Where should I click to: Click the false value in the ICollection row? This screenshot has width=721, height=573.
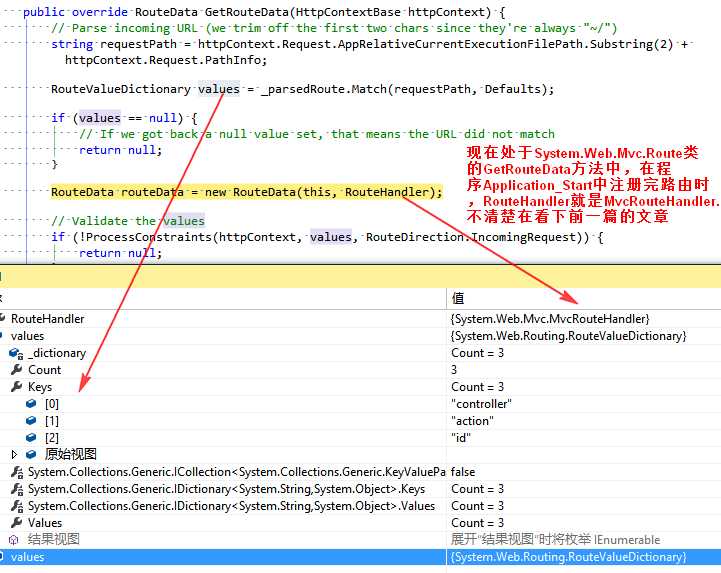coord(463,472)
